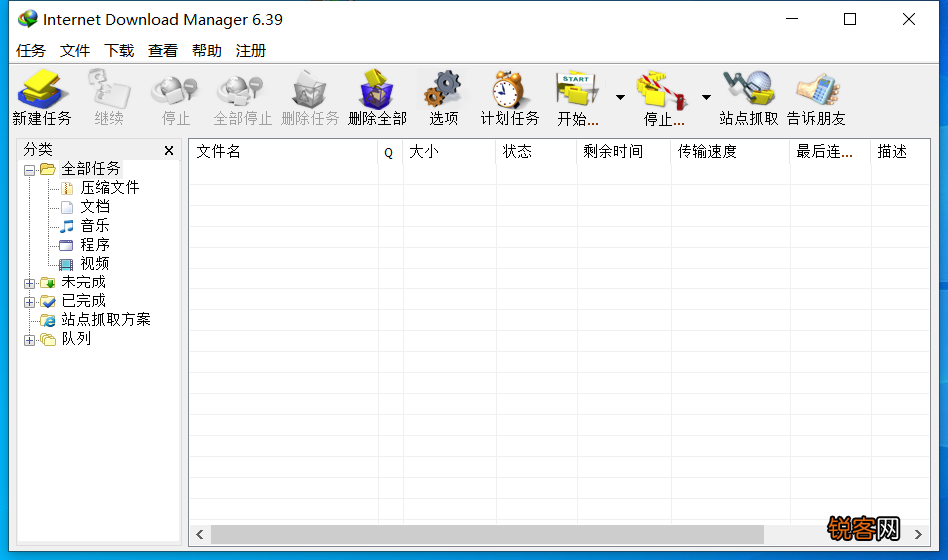Click the 程序 window icon

click(66, 245)
